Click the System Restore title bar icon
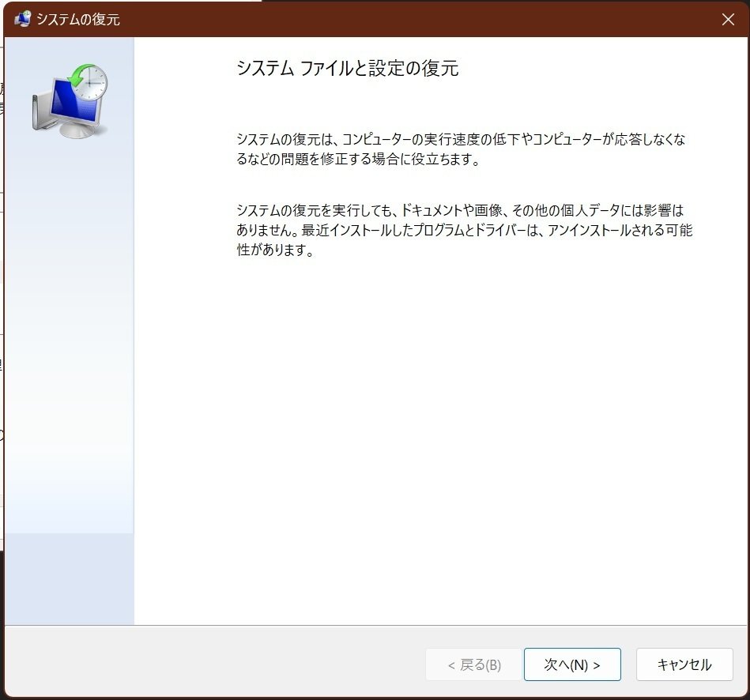 click(22, 19)
